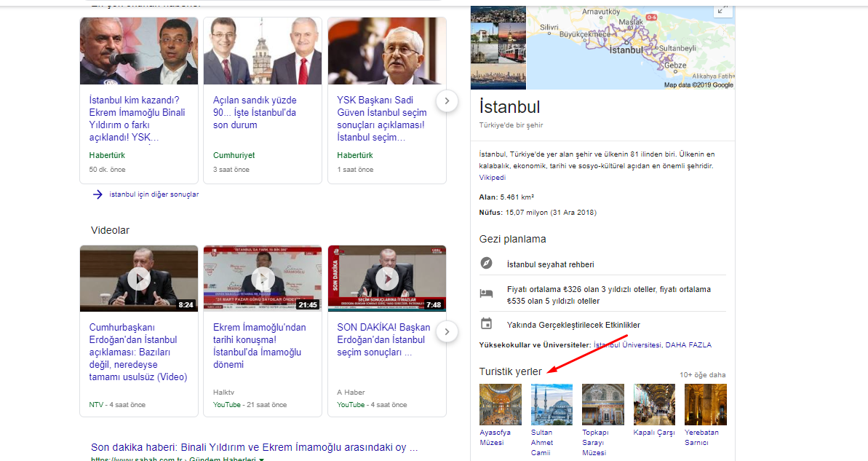Click NTV - 4 saat önce source text

pos(117,405)
